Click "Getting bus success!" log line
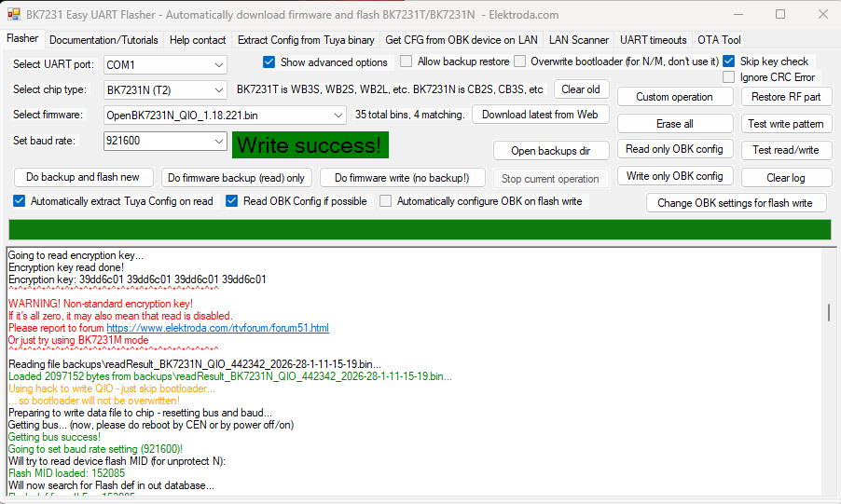841x504 pixels. [54, 437]
